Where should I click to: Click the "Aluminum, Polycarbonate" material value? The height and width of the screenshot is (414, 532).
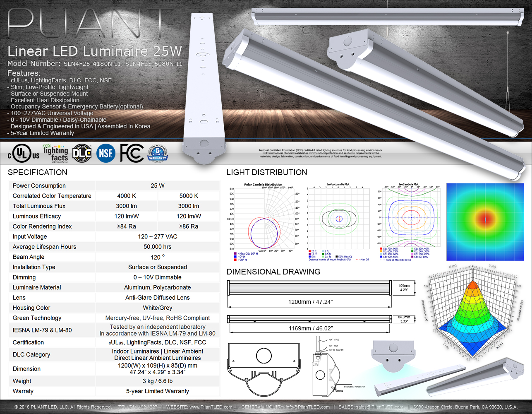pyautogui.click(x=158, y=287)
